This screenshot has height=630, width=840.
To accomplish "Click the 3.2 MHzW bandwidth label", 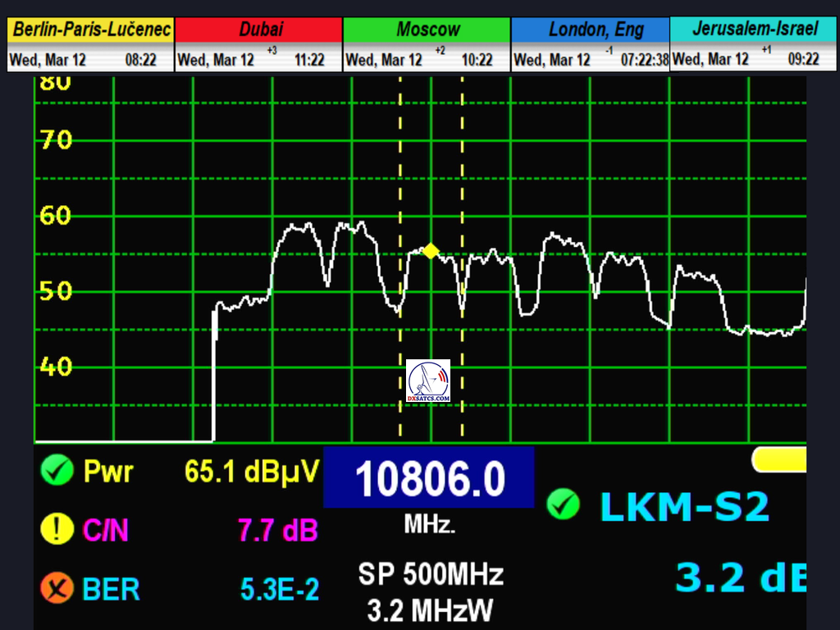I will point(431,611).
